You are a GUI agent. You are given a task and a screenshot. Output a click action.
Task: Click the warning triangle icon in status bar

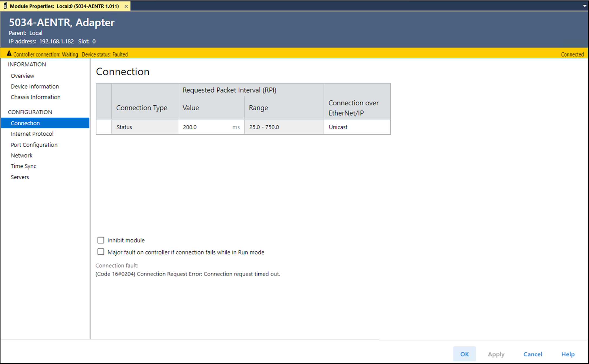point(9,54)
